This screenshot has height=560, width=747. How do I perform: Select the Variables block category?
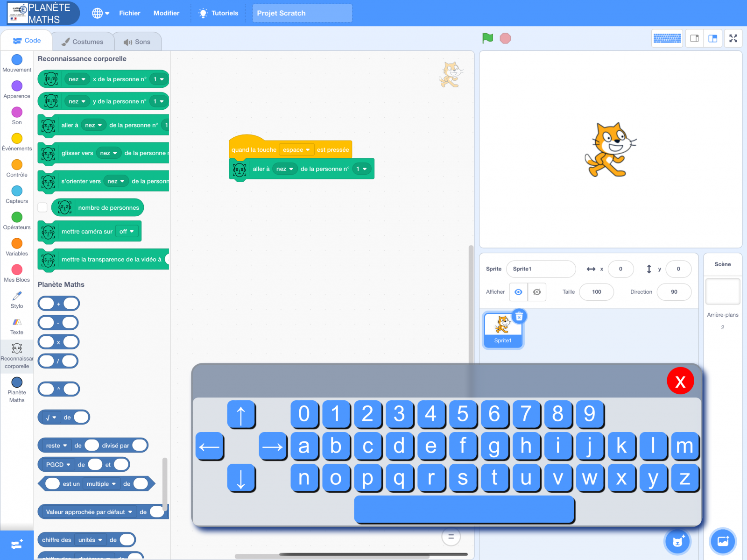pos(17,247)
